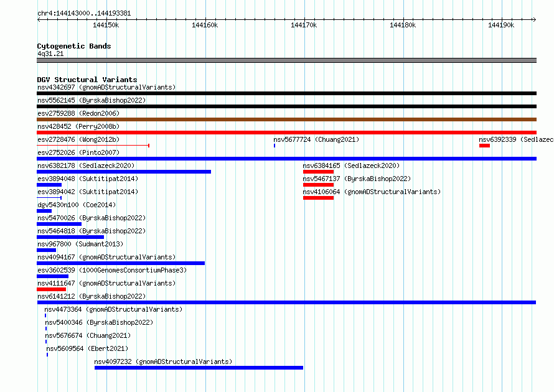Screen dimensions: 554x392
Task: Click the Cytogenetic Bands track title
Action: (x=74, y=46)
